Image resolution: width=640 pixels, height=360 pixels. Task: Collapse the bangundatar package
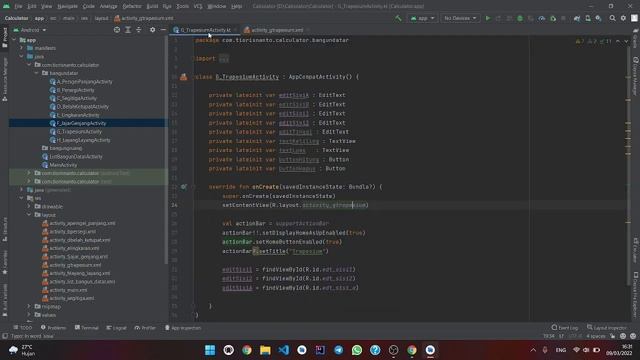pyautogui.click(x=37, y=73)
